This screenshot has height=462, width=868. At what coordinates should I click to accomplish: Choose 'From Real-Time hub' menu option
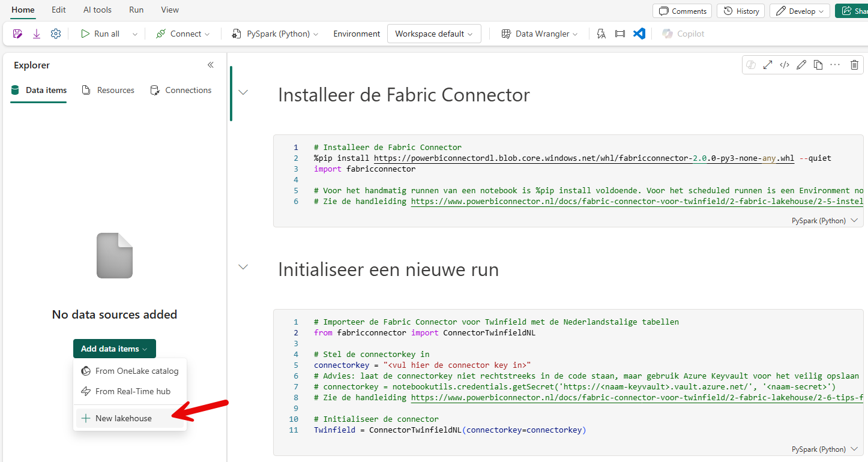coord(130,391)
